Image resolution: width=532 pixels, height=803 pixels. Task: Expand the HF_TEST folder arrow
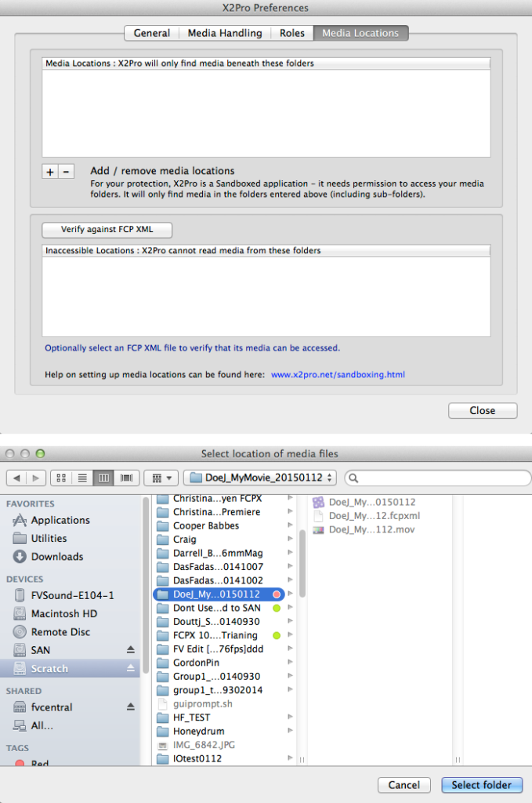tap(290, 717)
